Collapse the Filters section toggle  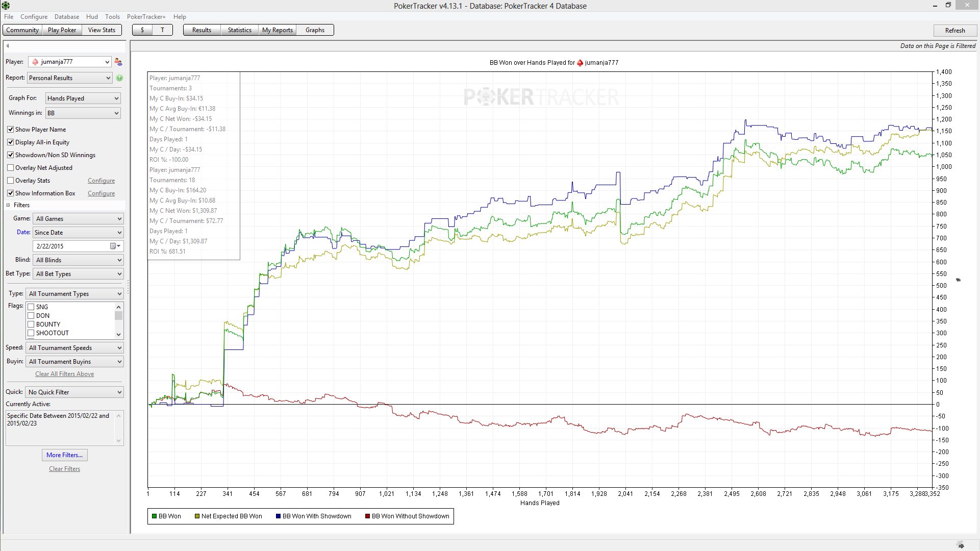[x=8, y=205]
